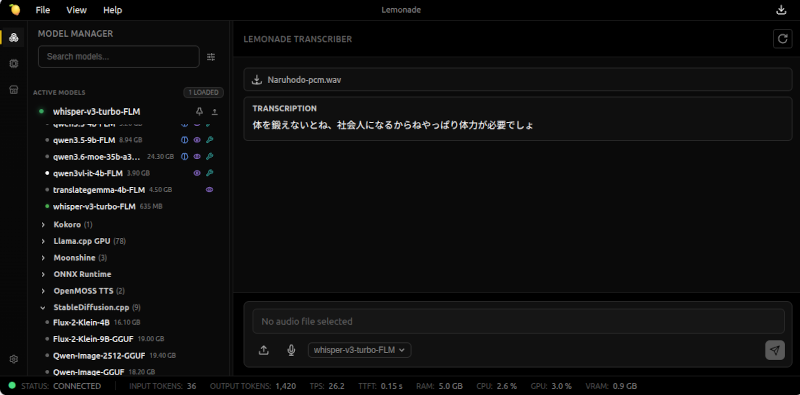Unload the active whisper-v3-turbo-FLM model
The height and width of the screenshot is (395, 800).
click(x=215, y=112)
